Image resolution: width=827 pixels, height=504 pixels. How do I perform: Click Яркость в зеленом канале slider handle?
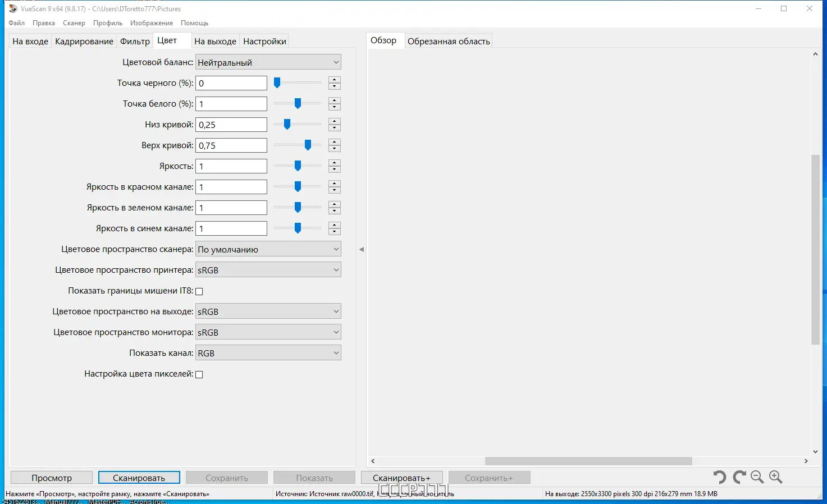tap(298, 208)
